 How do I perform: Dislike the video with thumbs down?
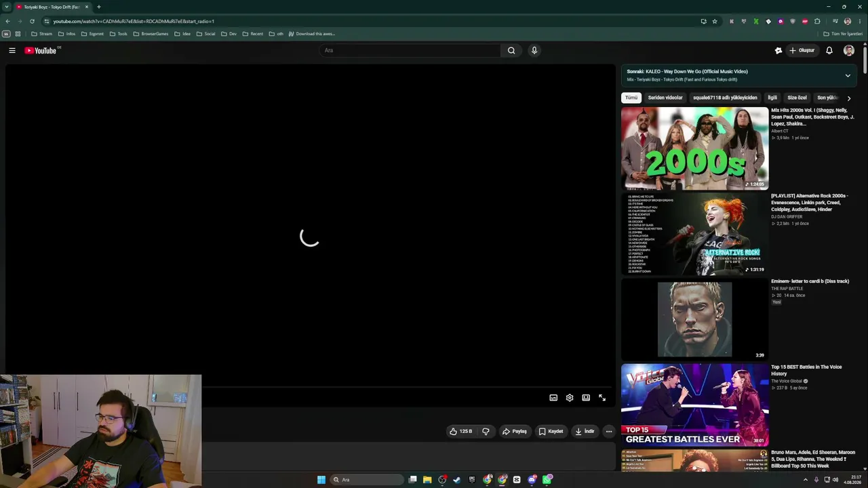pos(486,431)
